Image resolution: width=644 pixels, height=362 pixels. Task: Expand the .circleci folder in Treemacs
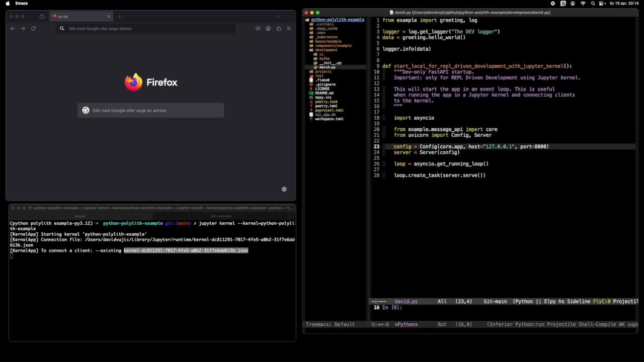pos(325,24)
